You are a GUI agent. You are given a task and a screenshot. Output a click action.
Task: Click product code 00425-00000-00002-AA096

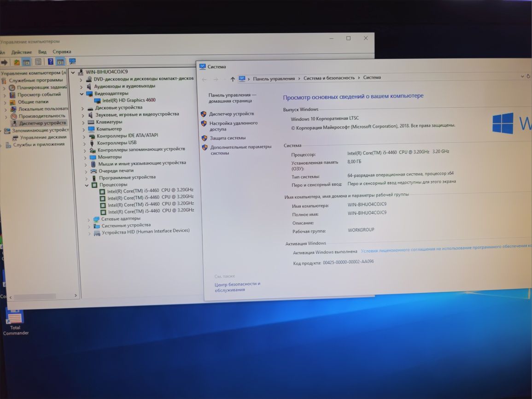[x=348, y=262]
